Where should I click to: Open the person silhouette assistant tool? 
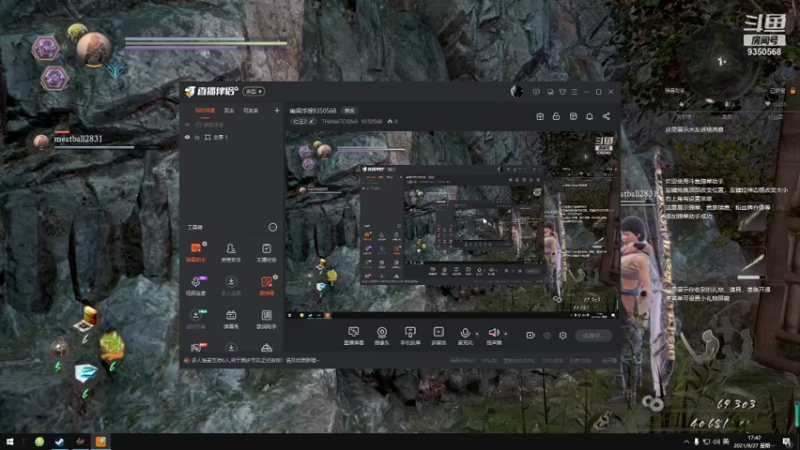pyautogui.click(x=231, y=252)
